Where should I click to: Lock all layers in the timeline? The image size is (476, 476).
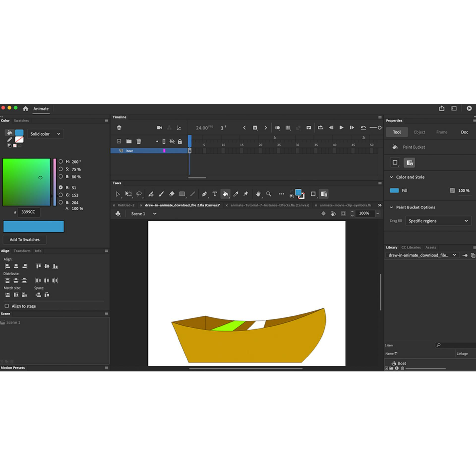180,141
